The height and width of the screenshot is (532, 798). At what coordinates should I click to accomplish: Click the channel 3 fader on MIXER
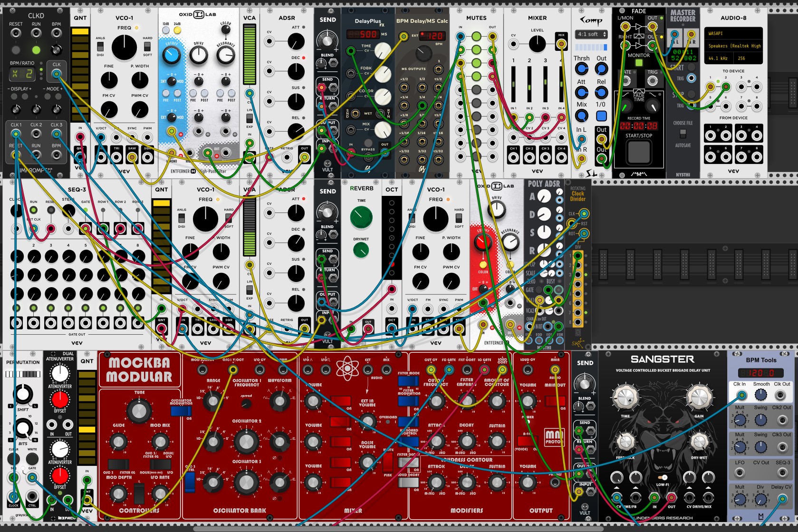coord(545,84)
